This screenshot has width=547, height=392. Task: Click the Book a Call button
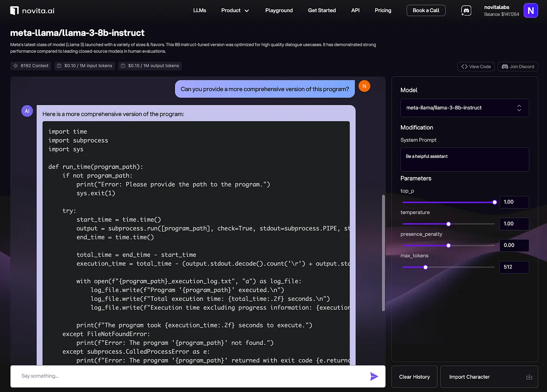[426, 11]
